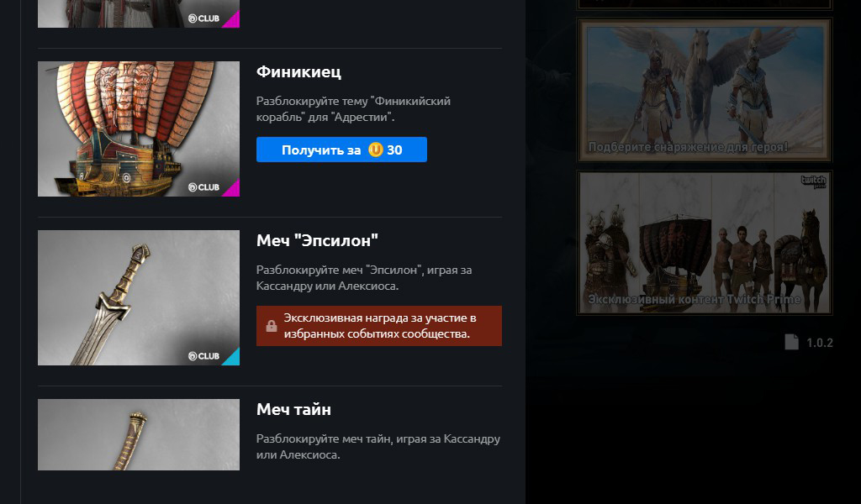Click the partially visible reward thumbnail at the top
The height and width of the screenshot is (504, 861).
pos(139,13)
